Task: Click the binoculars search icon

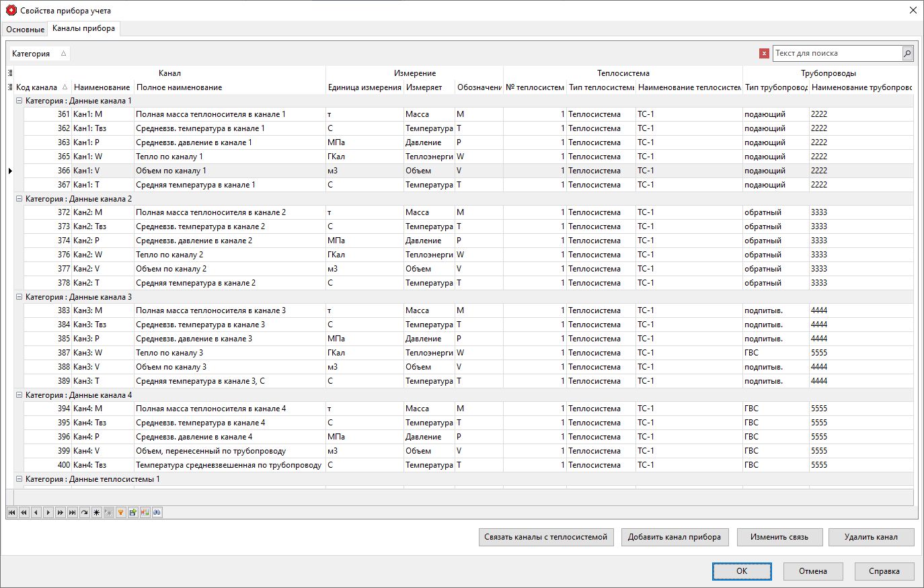Action: (157, 512)
